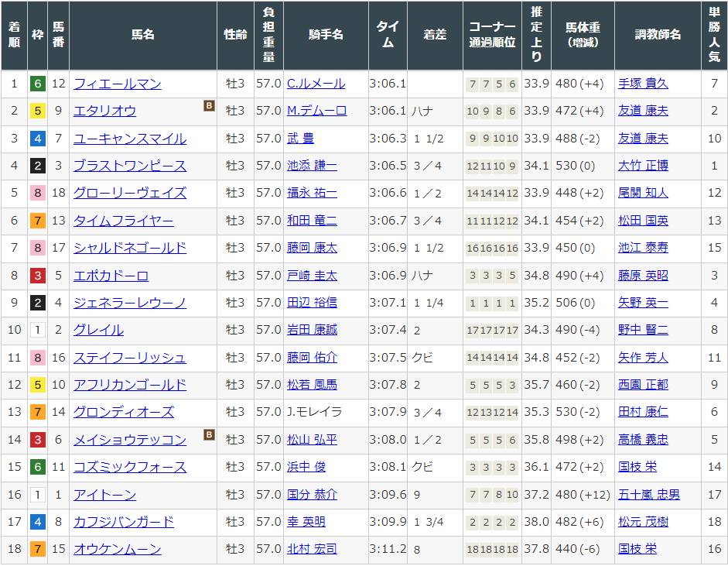Open horse ユーキャンスマイル link
This screenshot has height=566, width=728.
(130, 139)
